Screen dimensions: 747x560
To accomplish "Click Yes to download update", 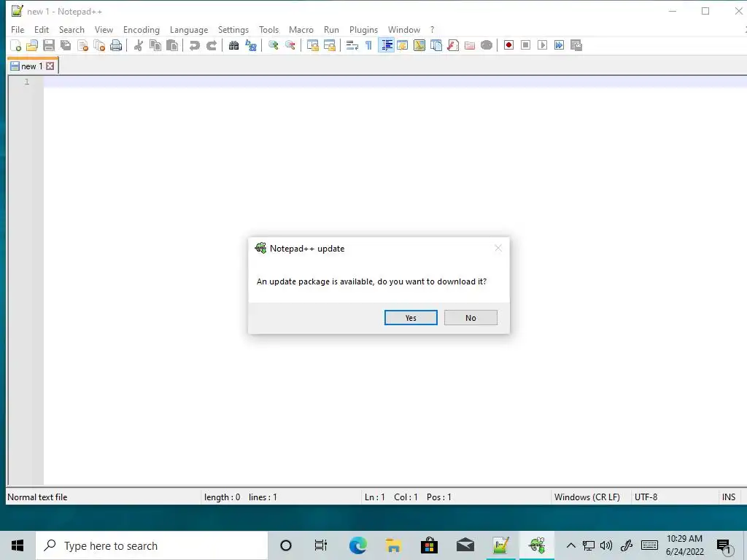I will [411, 318].
